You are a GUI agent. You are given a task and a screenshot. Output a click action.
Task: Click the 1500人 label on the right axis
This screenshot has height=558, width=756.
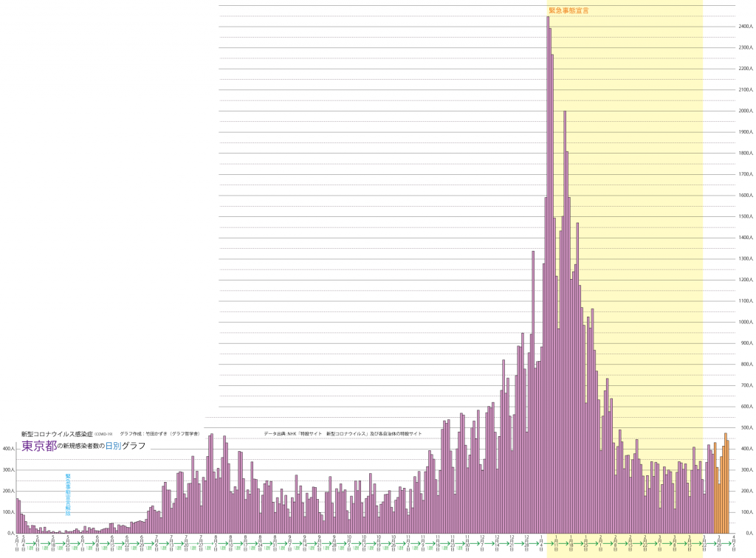pos(746,217)
